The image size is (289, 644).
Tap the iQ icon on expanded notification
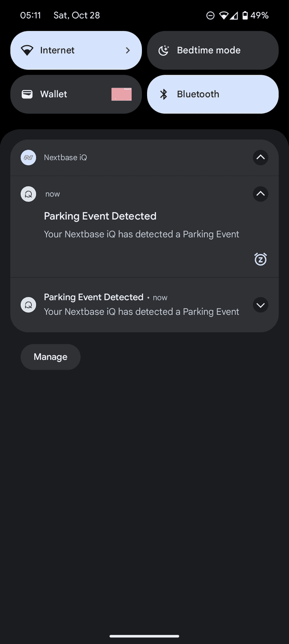point(28,194)
